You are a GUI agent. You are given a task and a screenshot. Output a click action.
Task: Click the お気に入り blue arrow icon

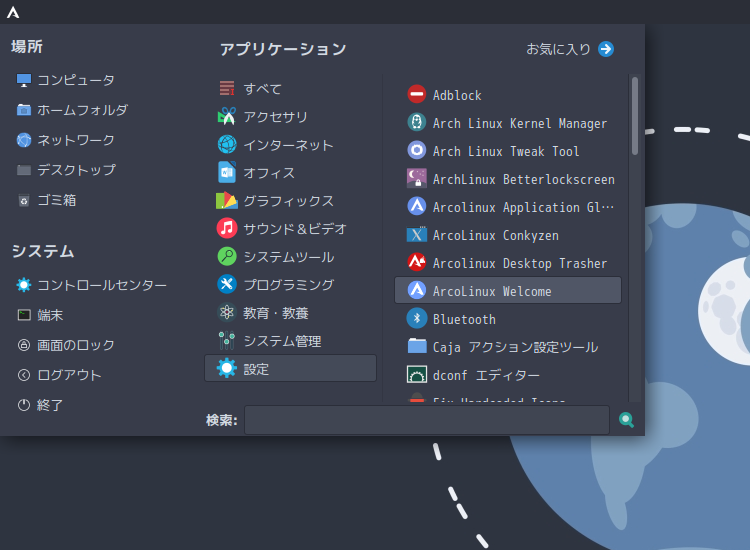pos(606,49)
